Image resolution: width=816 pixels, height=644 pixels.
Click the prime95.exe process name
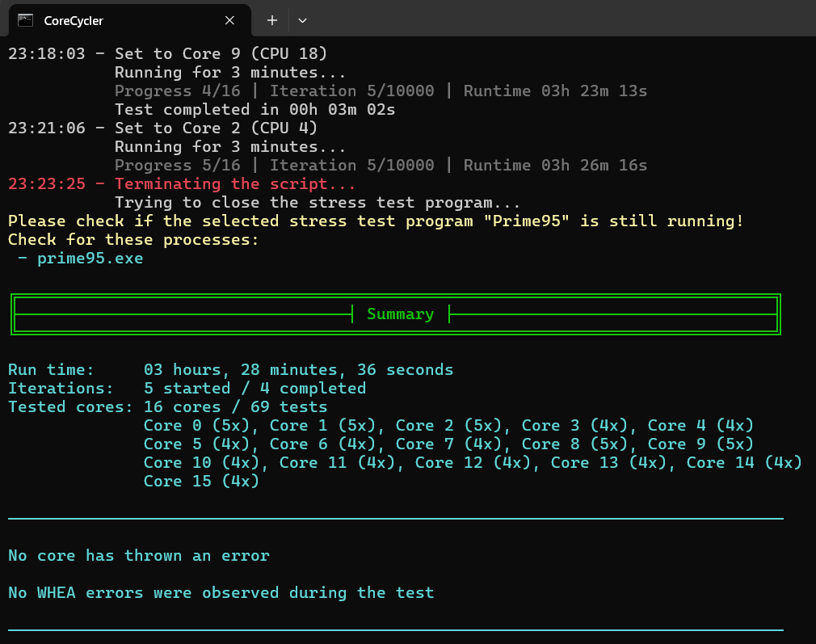(x=90, y=259)
